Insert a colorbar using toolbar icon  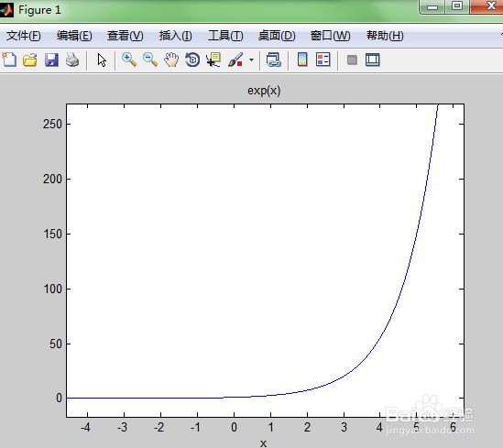click(x=302, y=60)
